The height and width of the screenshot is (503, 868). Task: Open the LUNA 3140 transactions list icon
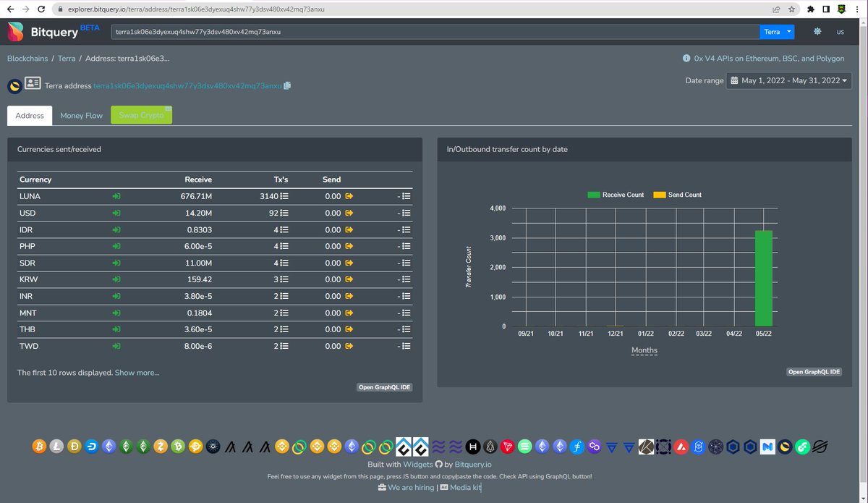pos(284,196)
